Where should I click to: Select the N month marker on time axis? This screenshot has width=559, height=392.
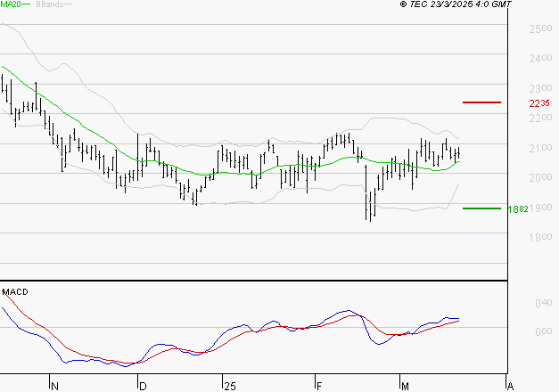tap(54, 386)
